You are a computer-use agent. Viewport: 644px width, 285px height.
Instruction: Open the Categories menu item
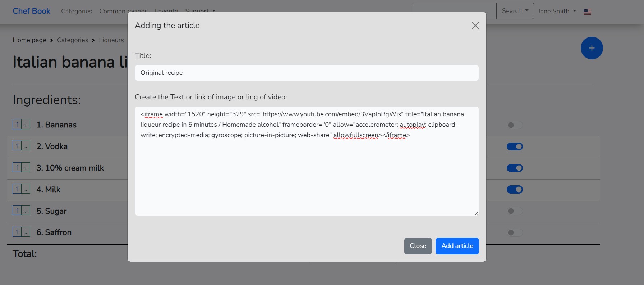(x=77, y=11)
